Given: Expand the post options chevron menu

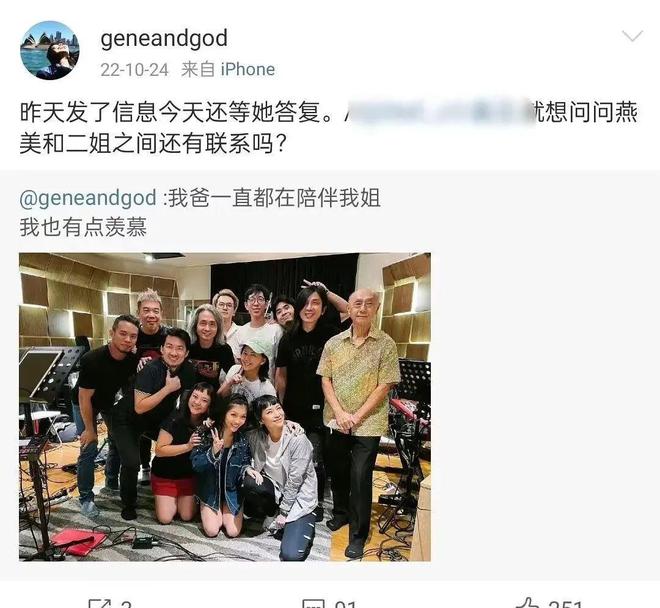Looking at the screenshot, I should coord(632,36).
